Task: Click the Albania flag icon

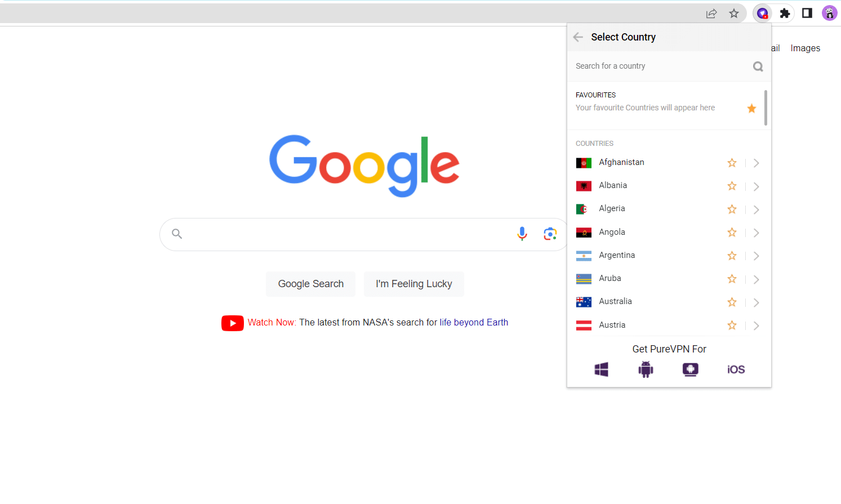Action: (x=584, y=186)
